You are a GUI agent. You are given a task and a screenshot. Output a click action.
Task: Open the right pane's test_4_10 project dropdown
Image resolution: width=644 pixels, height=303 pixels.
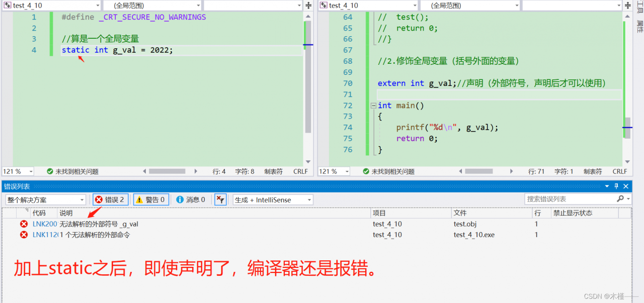coord(368,6)
